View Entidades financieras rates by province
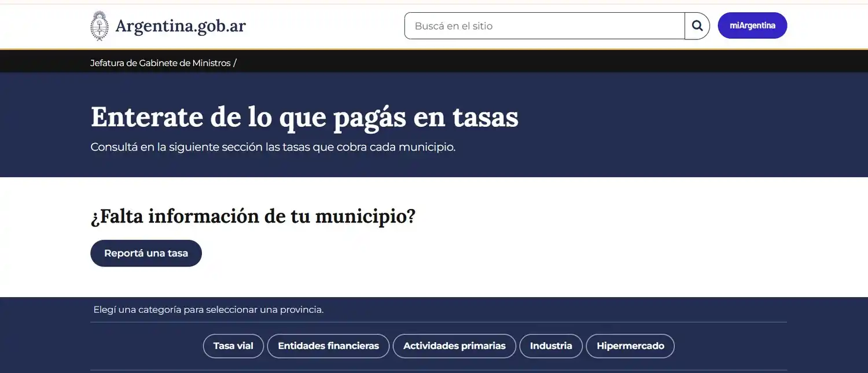Screen dimensions: 868x373 [328, 346]
